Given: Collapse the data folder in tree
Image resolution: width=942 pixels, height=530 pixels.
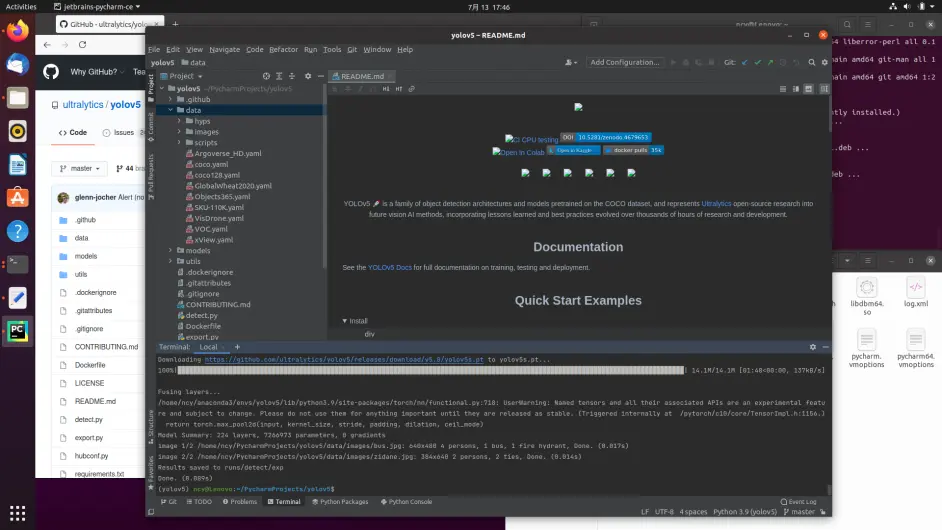Looking at the screenshot, I should (171, 110).
